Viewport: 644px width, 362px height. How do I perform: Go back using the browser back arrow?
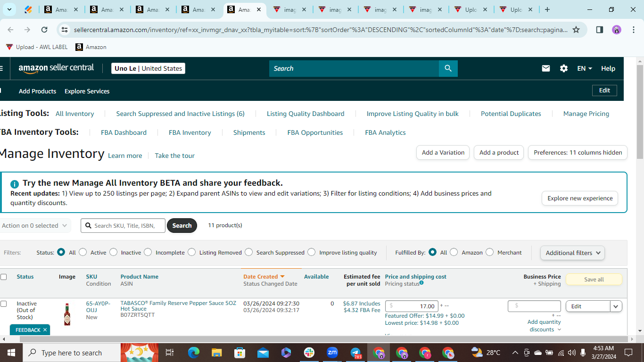[x=10, y=30]
